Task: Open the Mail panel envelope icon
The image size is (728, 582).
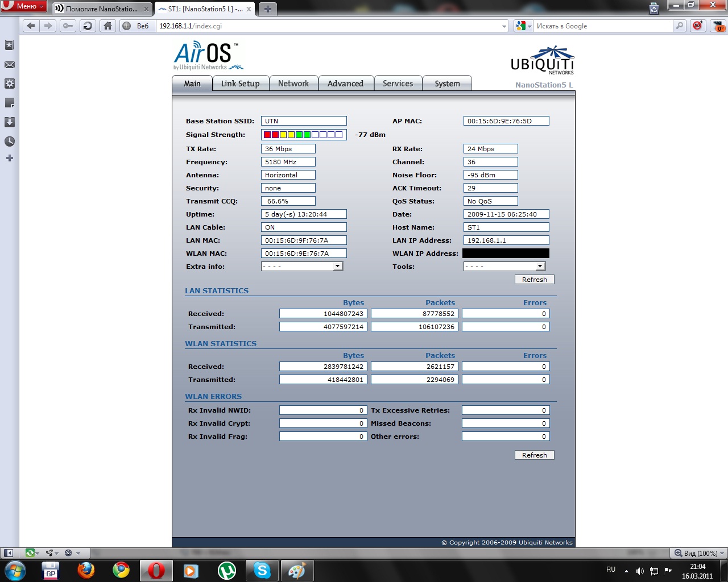Action: click(9, 65)
